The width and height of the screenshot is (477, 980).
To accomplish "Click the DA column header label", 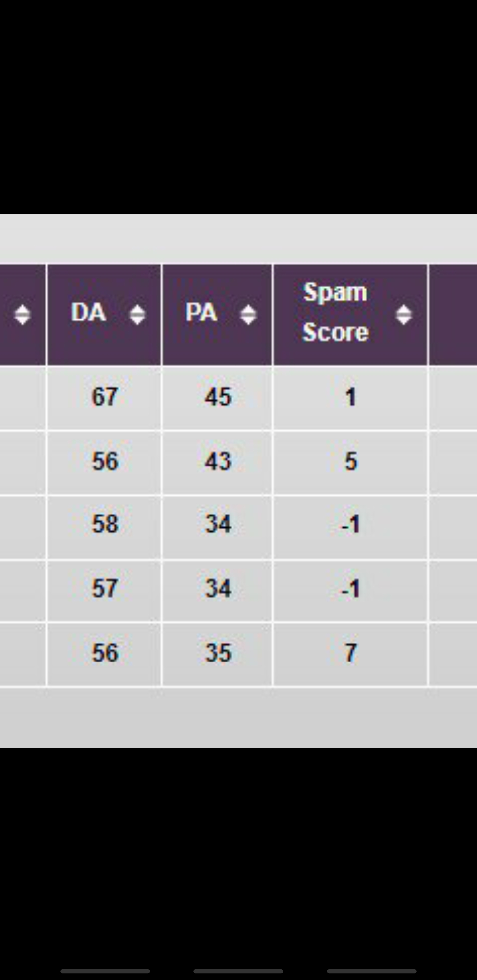I will click(x=88, y=313).
